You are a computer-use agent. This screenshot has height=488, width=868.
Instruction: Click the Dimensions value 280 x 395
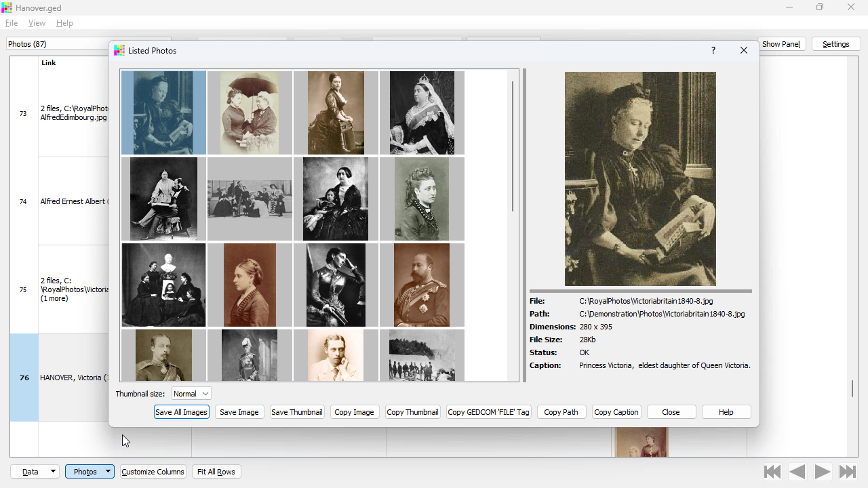595,327
